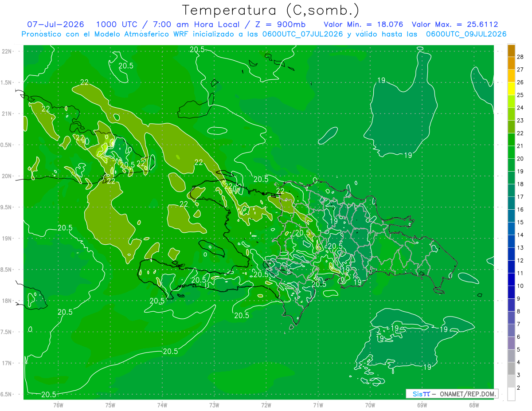The image size is (532, 411).
Task: Click the "18N" latitude axis label
Action: (7, 301)
